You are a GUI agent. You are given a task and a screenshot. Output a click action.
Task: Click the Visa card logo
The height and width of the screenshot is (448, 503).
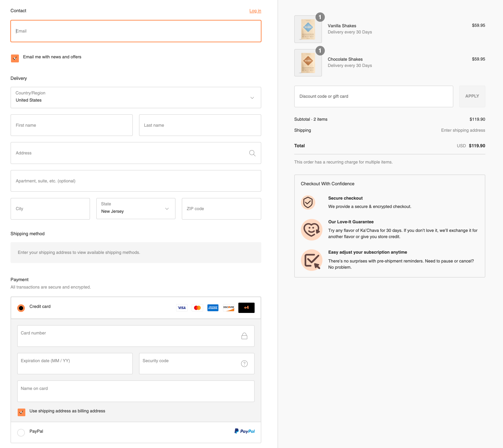click(182, 308)
